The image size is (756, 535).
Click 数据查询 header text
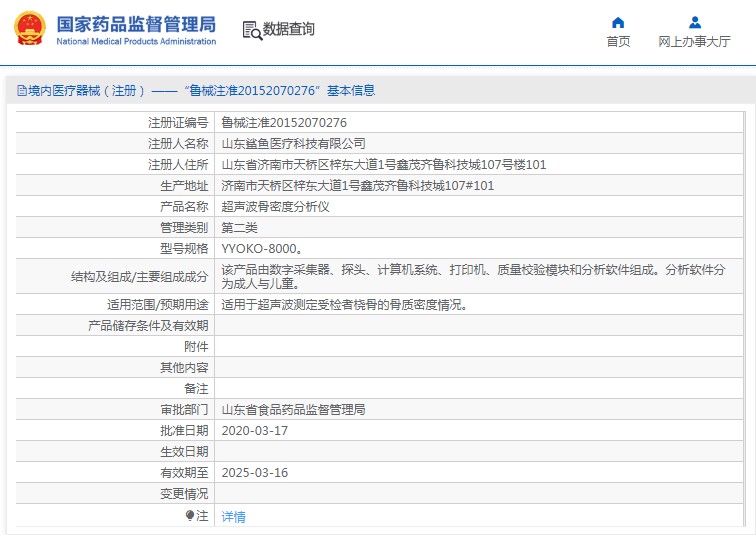pyautogui.click(x=289, y=29)
